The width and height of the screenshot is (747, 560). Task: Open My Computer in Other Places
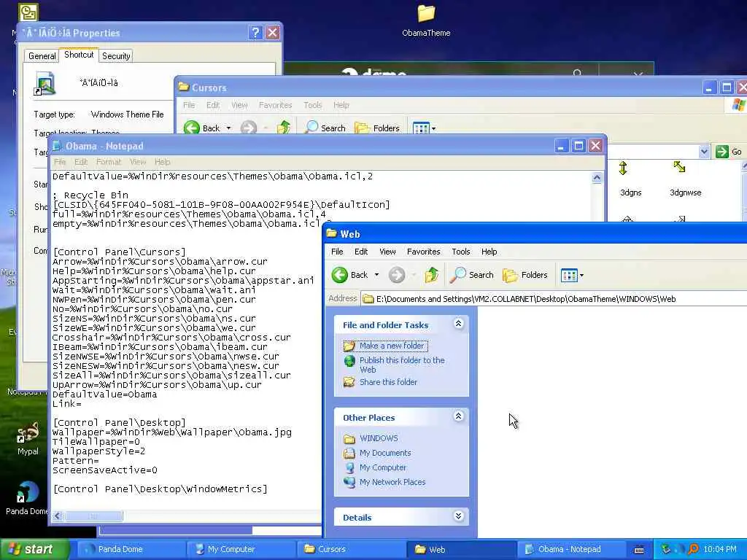383,467
